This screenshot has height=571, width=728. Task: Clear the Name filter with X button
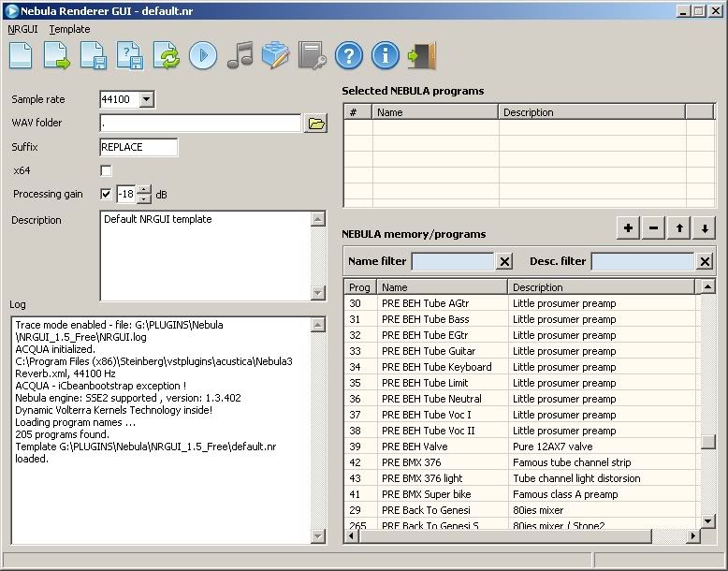(504, 261)
